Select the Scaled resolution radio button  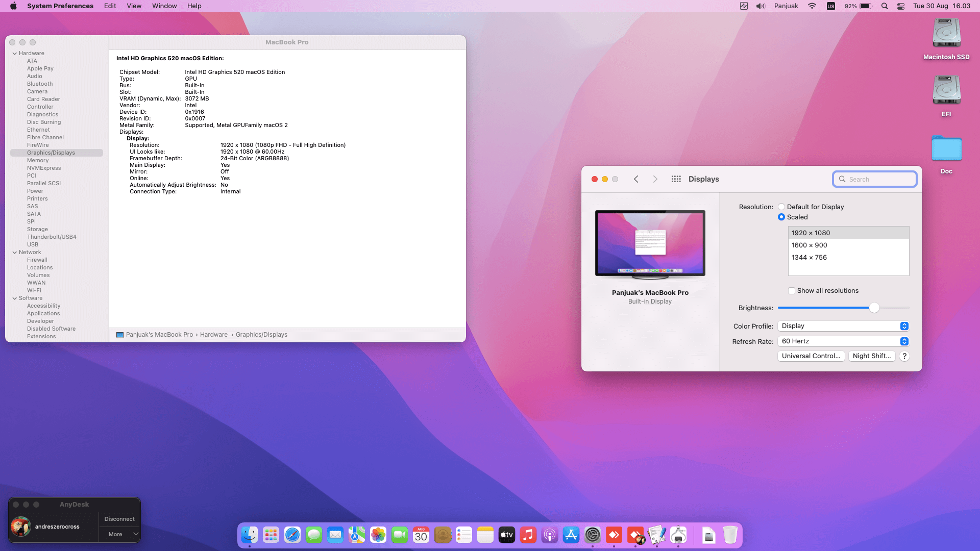781,217
